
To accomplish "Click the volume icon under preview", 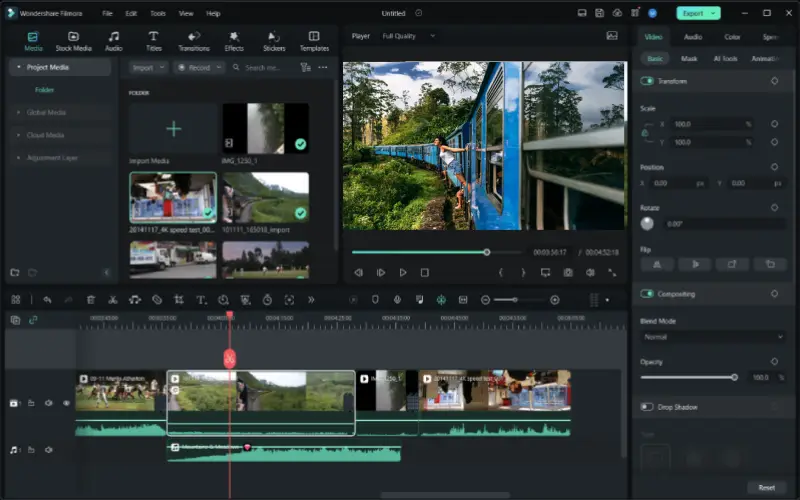I will pos(590,272).
